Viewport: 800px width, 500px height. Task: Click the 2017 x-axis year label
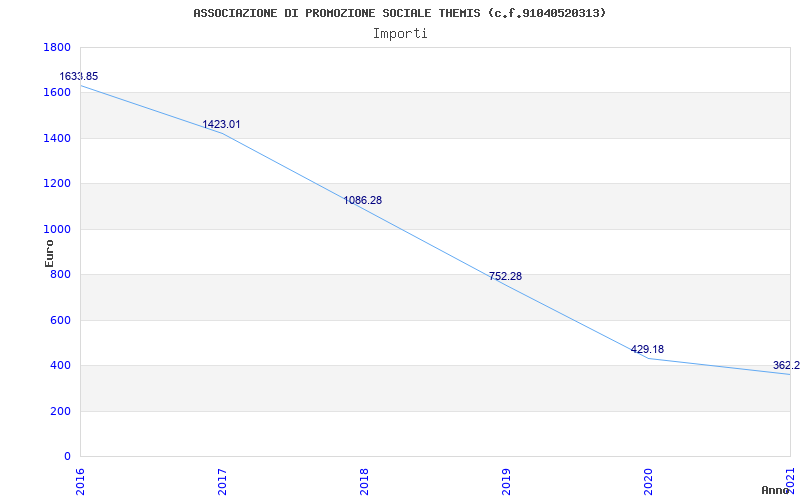coord(222,482)
